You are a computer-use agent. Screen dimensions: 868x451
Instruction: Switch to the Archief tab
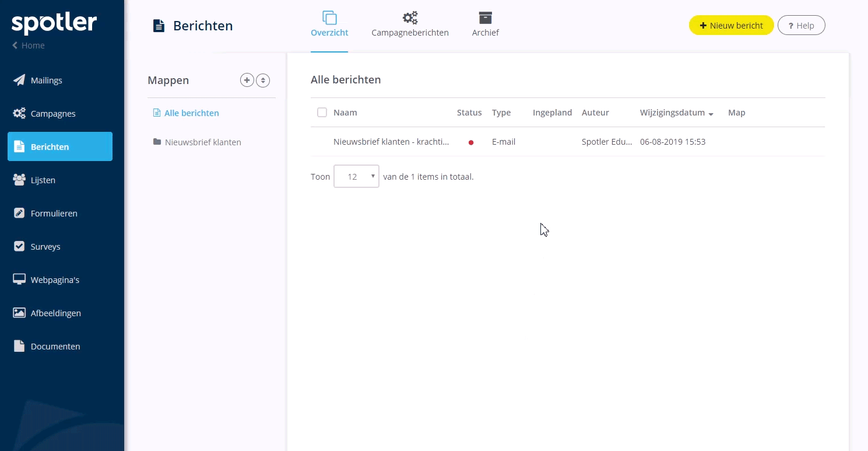coord(485,26)
